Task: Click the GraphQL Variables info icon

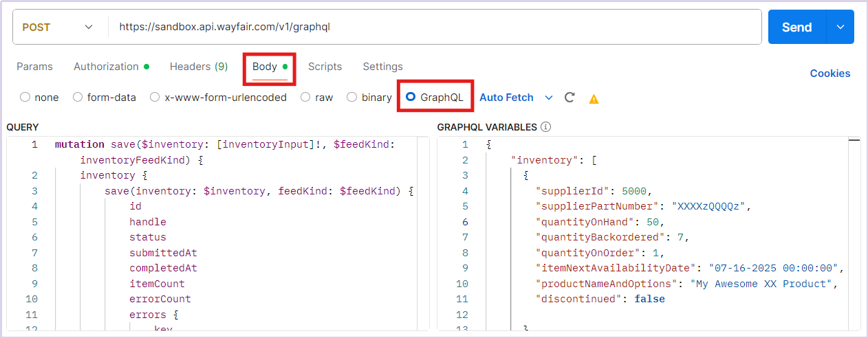Action: click(545, 127)
